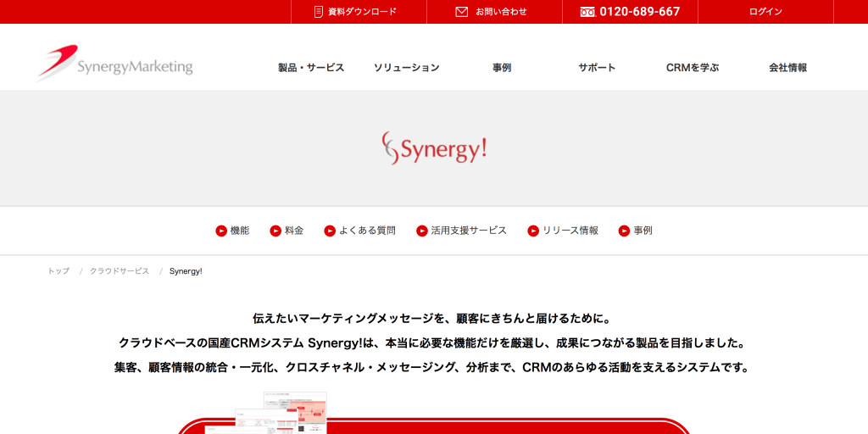This screenshot has height=434, width=868.
Task: Click the line starting 集客、顧客情報の統合
Action: (x=431, y=368)
